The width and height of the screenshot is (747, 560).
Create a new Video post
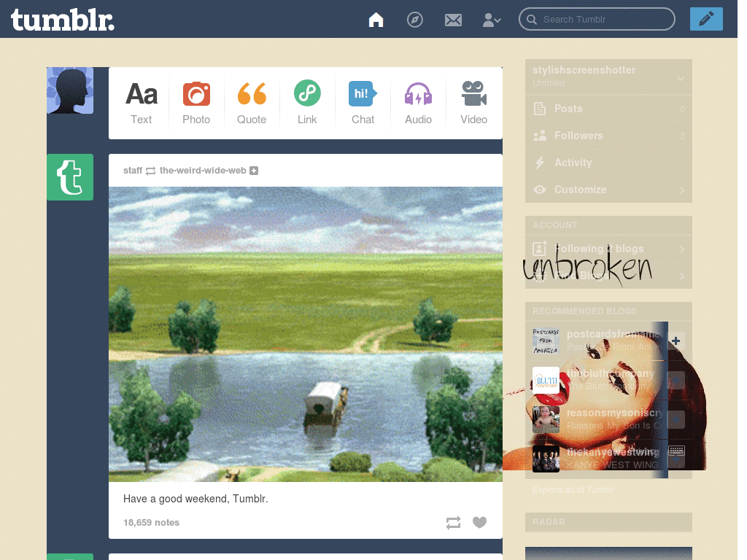[473, 103]
